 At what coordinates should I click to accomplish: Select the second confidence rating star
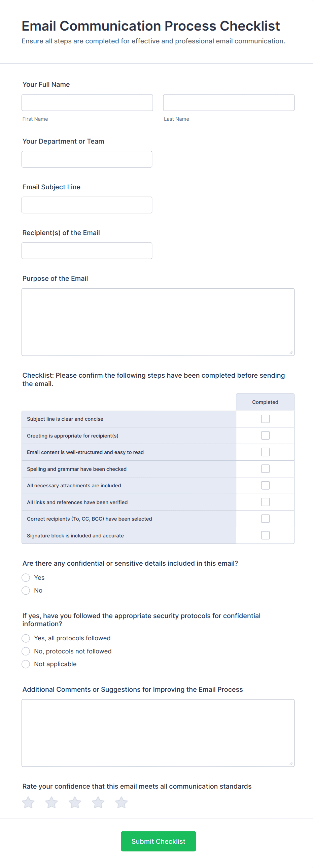(x=51, y=803)
